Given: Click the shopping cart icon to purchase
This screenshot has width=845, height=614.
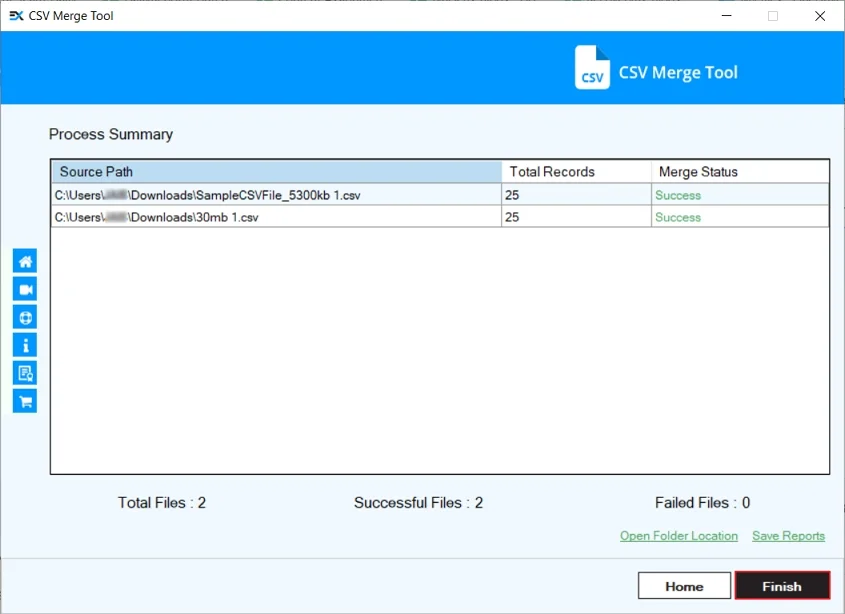Looking at the screenshot, I should point(24,400).
